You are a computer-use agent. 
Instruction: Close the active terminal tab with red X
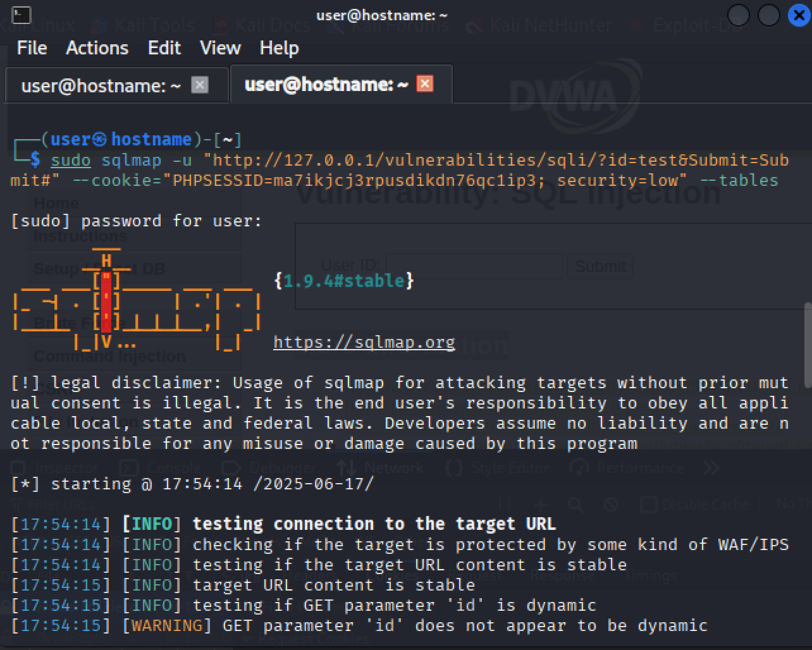(425, 83)
